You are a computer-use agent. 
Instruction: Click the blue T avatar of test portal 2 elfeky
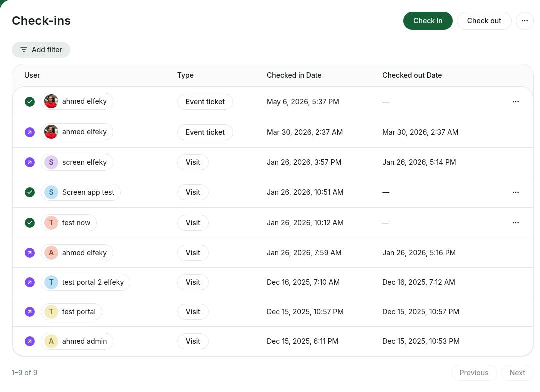[x=51, y=282]
